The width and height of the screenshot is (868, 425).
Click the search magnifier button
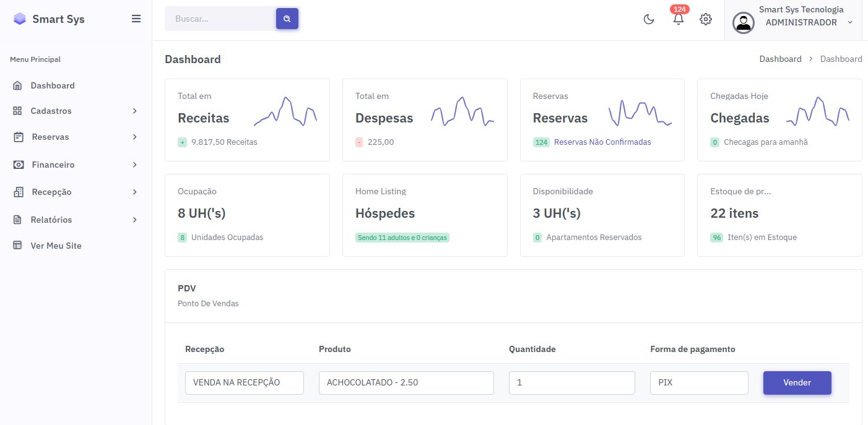click(287, 19)
